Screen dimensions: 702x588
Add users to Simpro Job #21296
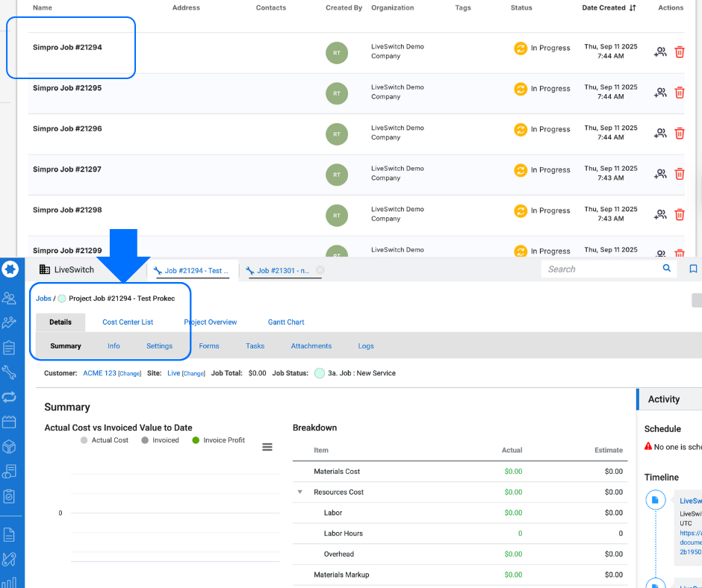coord(660,134)
